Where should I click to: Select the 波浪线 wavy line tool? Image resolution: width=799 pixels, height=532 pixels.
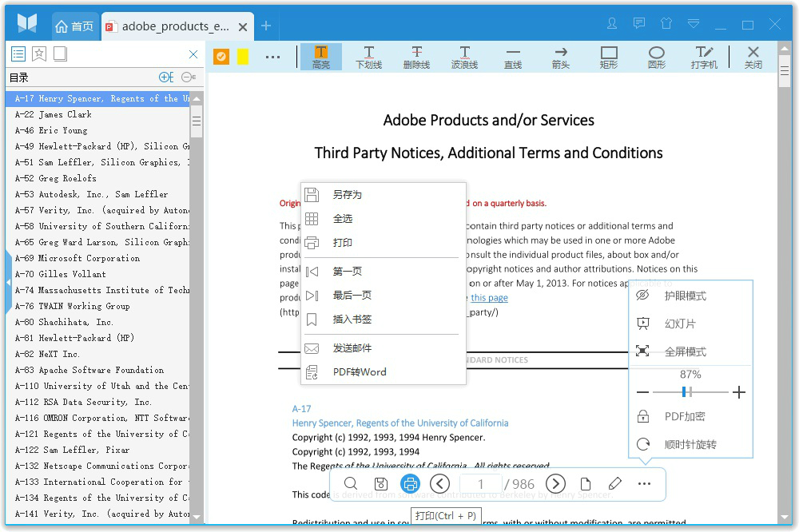coord(465,57)
